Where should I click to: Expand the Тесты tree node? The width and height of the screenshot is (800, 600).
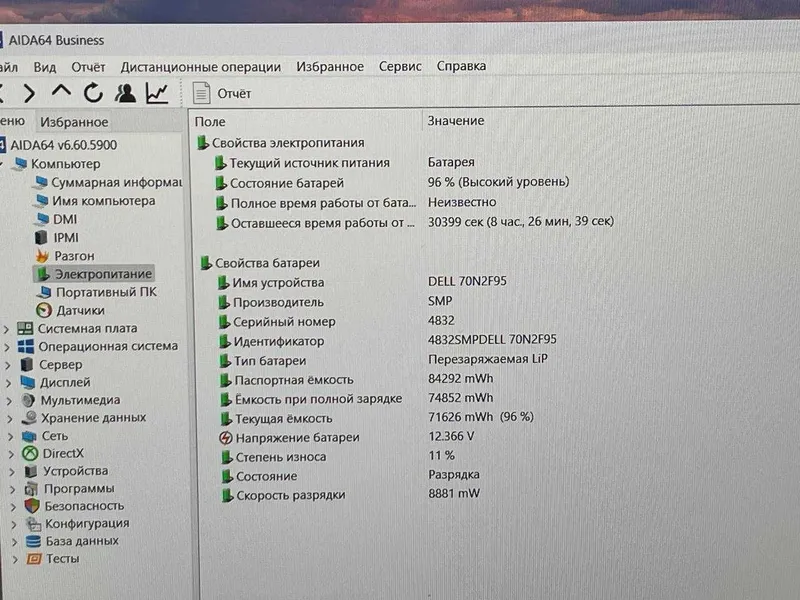click(x=15, y=560)
